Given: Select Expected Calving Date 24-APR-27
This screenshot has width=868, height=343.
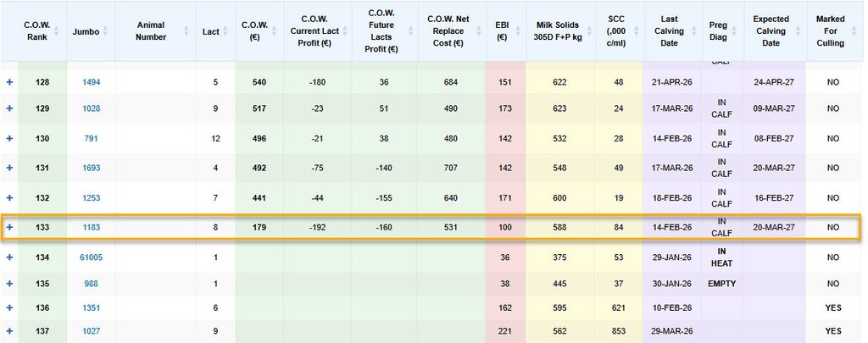Looking at the screenshot, I should (773, 82).
